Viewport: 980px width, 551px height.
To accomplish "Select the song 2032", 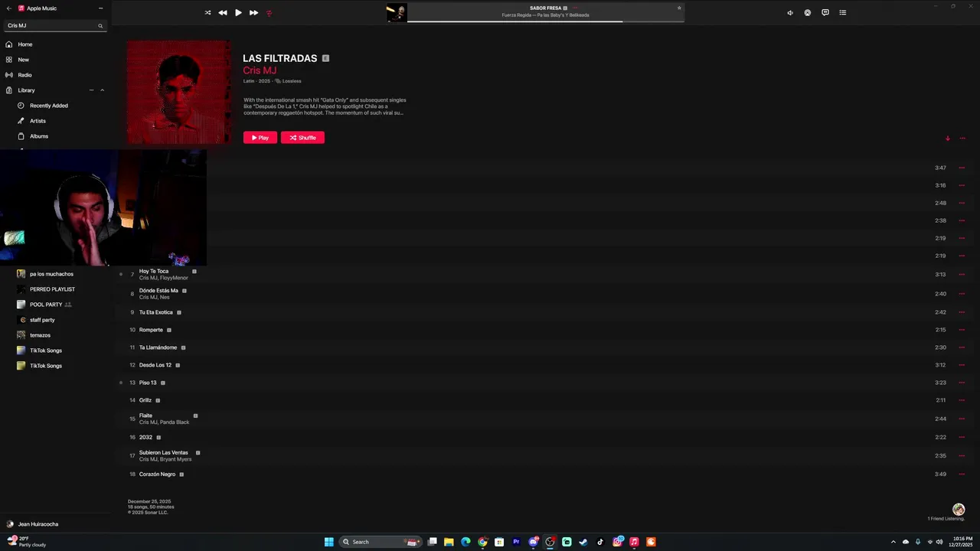I will point(145,437).
